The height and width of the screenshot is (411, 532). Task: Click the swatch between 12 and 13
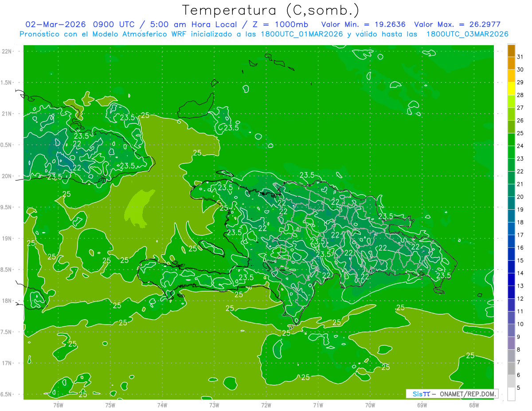[511, 292]
